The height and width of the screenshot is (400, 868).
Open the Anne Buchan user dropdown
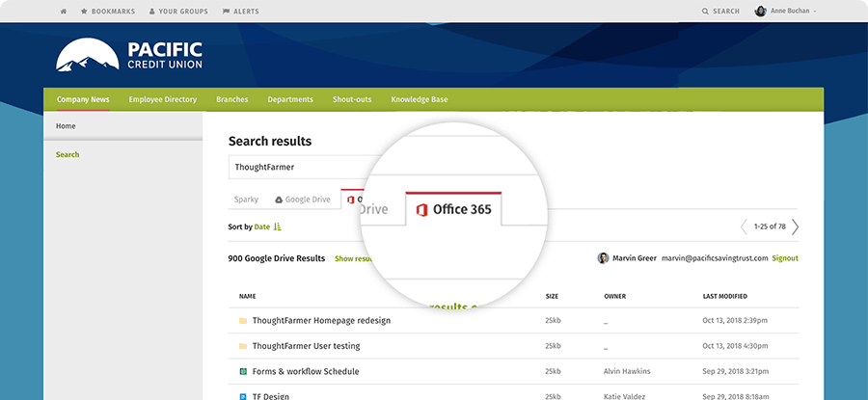click(x=786, y=11)
